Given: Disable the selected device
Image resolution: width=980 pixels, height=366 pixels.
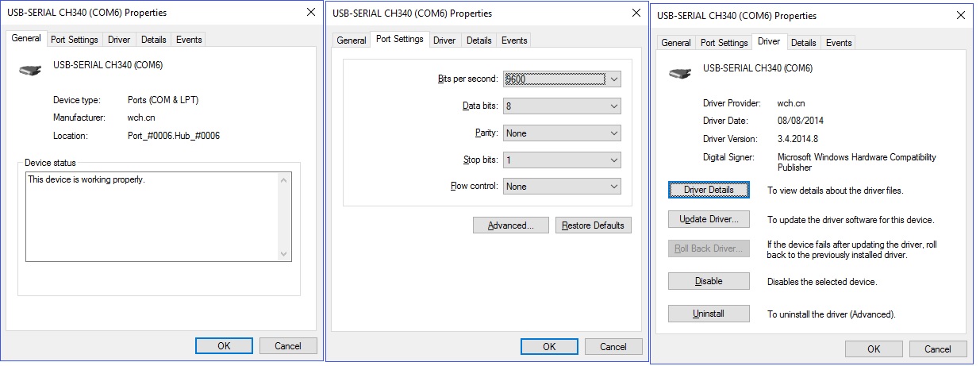Looking at the screenshot, I should point(709,281).
